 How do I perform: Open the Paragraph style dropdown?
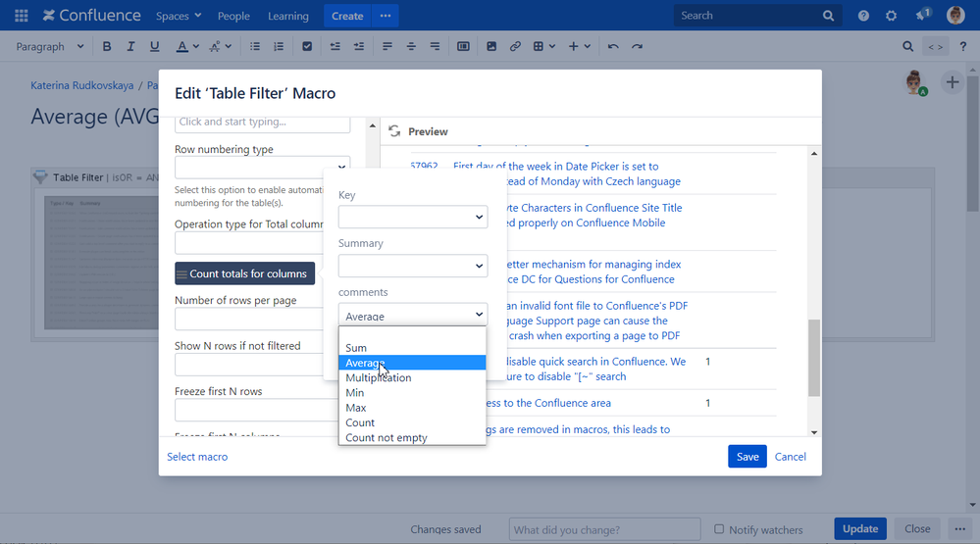(49, 46)
